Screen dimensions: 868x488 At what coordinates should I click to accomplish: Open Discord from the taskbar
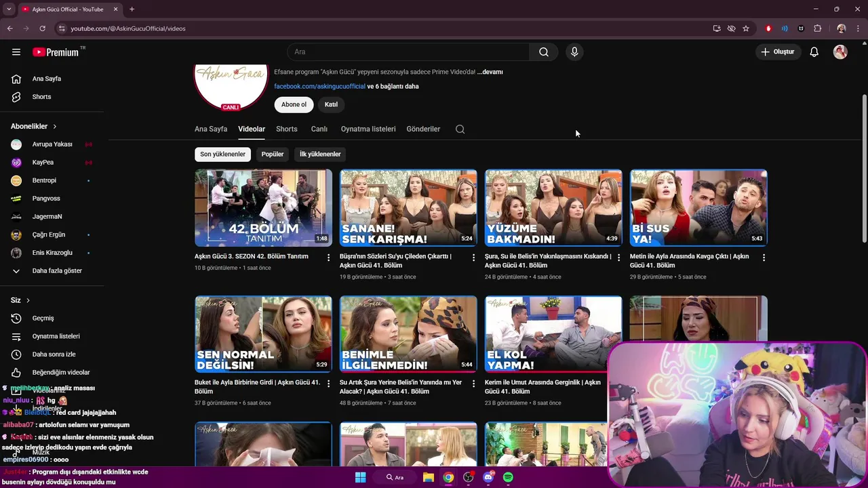pos(488,477)
